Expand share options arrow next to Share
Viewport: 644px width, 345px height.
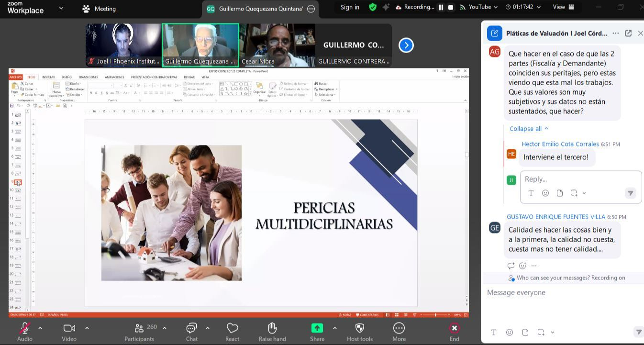(334, 328)
